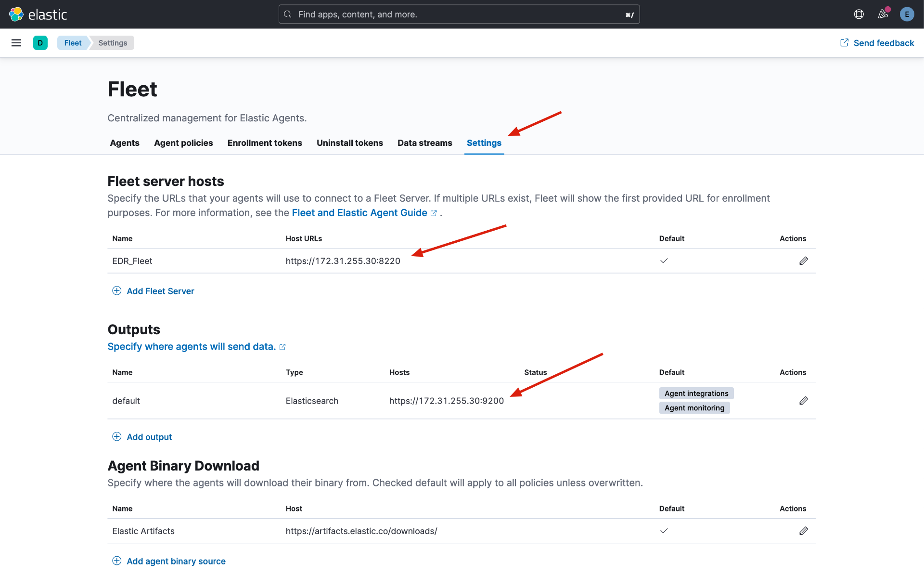Select output host https://172.31.255.30:9200
This screenshot has height=576, width=924.
coord(447,401)
